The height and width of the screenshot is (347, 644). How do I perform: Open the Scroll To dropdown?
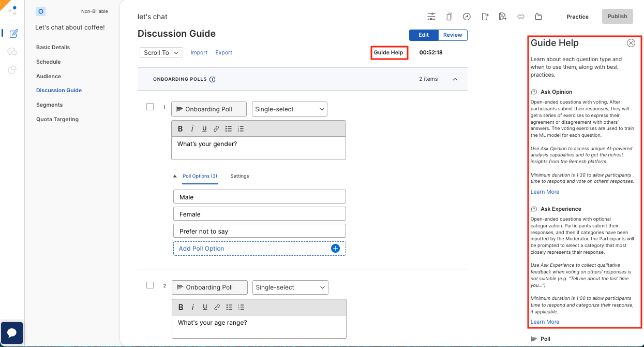tap(161, 52)
